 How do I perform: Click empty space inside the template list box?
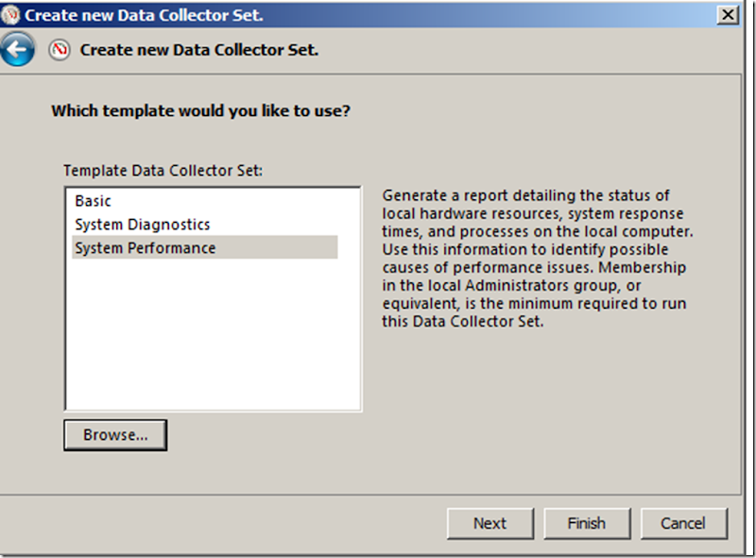coord(213,340)
